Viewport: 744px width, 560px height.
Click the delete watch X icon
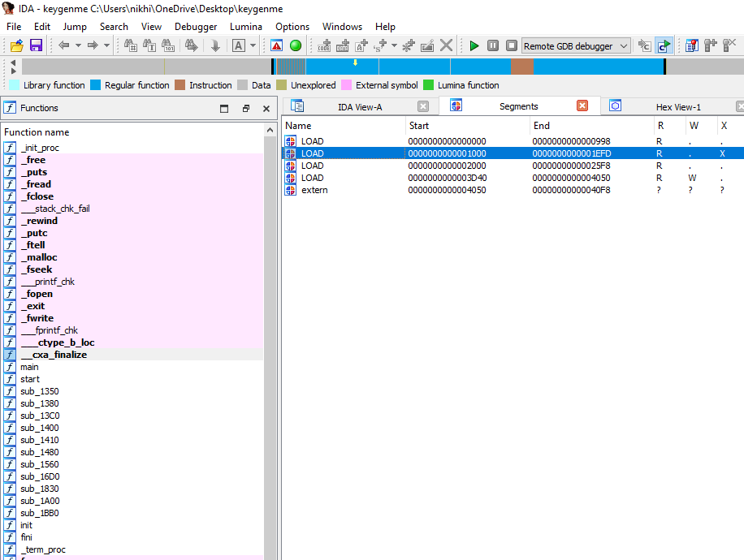point(729,45)
